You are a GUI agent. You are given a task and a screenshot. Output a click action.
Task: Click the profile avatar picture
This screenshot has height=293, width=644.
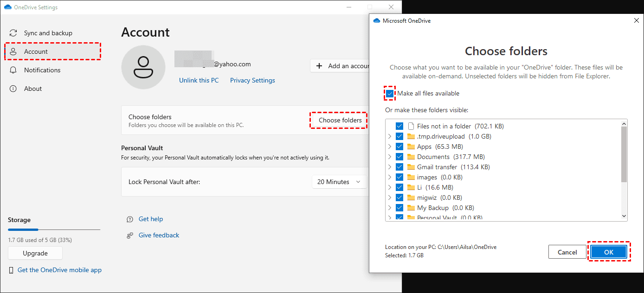143,67
